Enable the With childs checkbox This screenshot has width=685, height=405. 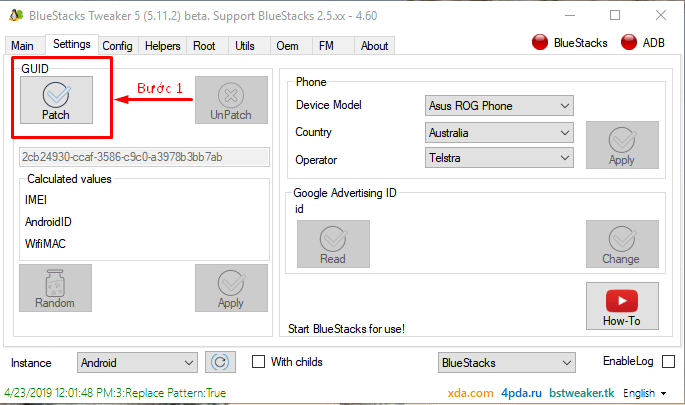(258, 362)
